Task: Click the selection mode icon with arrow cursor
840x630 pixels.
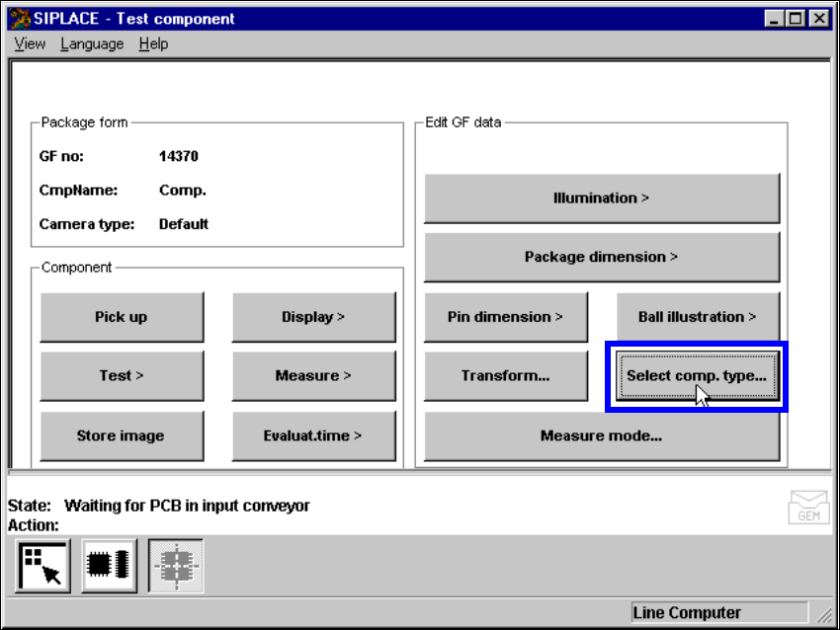Action: point(42,566)
